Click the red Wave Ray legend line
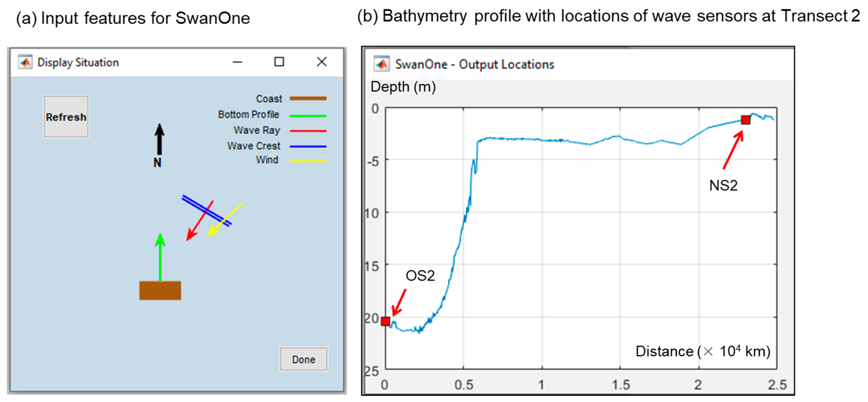Viewport: 868px width, 402px height. click(x=308, y=131)
